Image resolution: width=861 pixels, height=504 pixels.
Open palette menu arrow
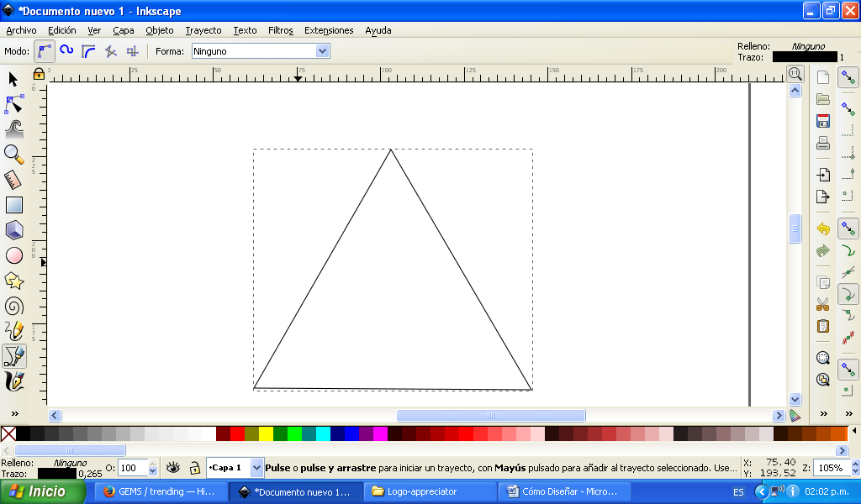(854, 431)
